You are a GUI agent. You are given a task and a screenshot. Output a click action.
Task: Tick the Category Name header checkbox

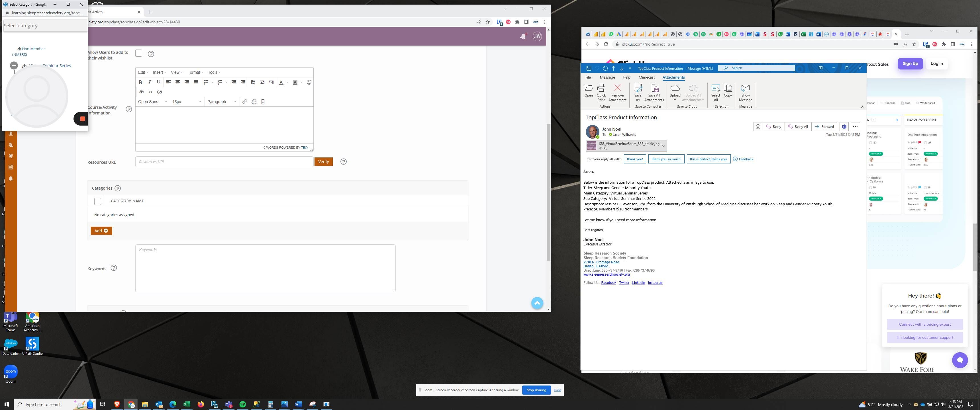98,201
